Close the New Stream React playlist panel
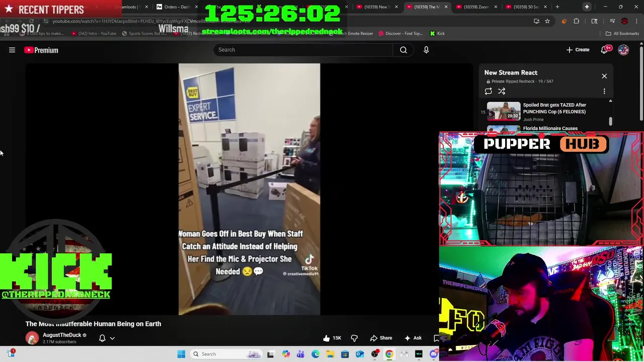Viewport: 644px width, 362px height. [604, 76]
